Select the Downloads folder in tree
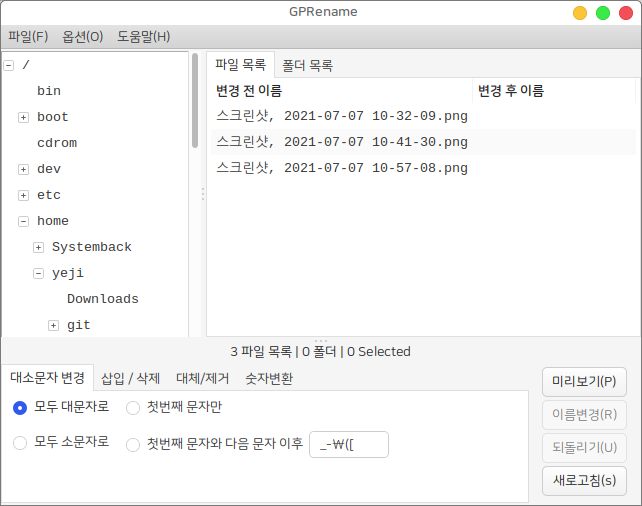Screen dimensions: 642x506 (103, 299)
